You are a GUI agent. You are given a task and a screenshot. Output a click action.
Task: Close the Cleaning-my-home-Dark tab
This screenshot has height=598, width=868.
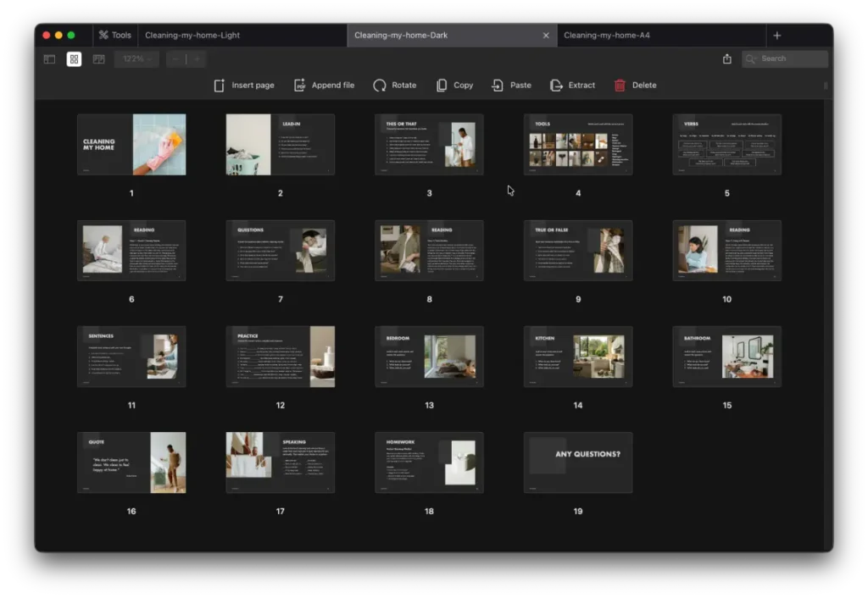[546, 36]
